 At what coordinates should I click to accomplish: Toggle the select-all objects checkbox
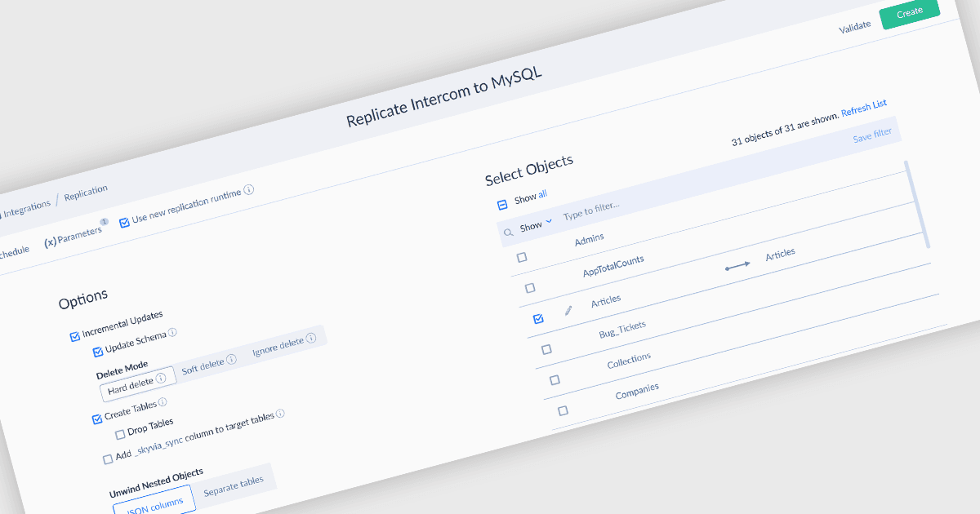(x=502, y=205)
